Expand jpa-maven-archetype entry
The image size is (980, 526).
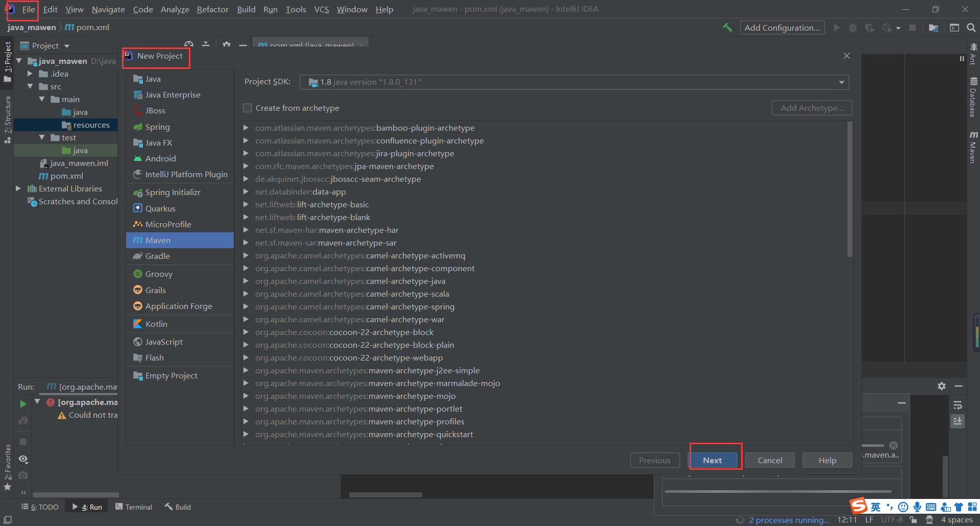click(246, 166)
